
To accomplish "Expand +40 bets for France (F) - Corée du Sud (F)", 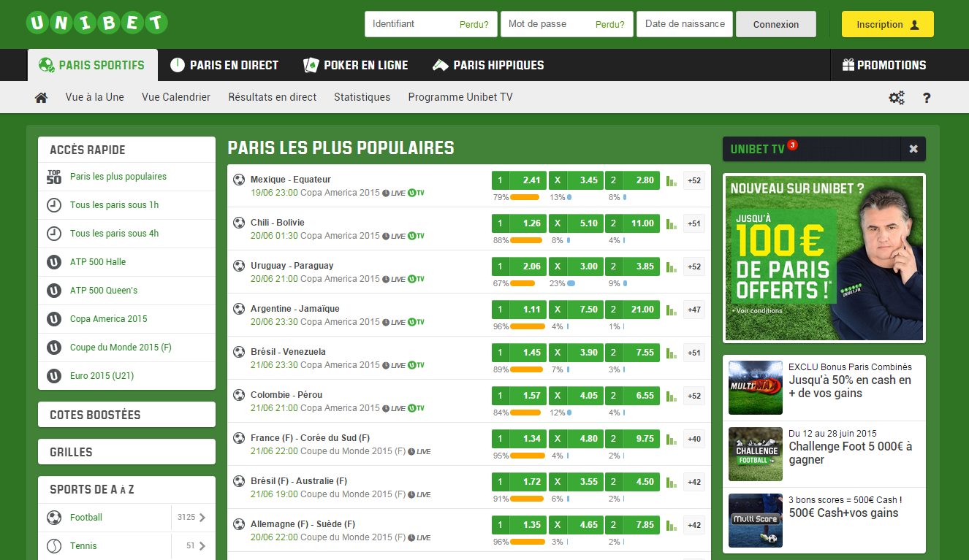I will 694,439.
